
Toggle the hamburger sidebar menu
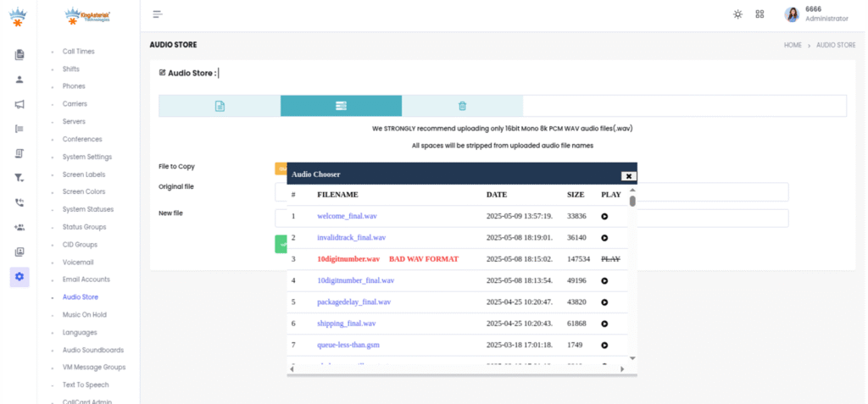[158, 14]
